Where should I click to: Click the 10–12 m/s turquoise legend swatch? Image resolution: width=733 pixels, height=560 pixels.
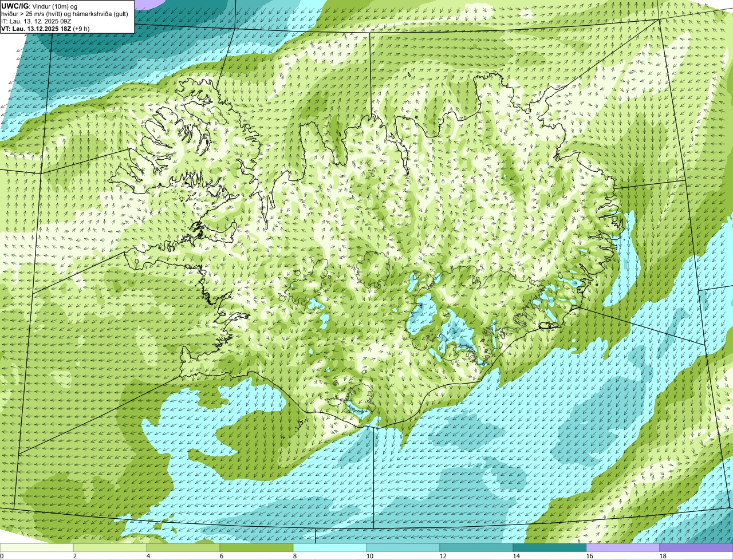coord(403,547)
